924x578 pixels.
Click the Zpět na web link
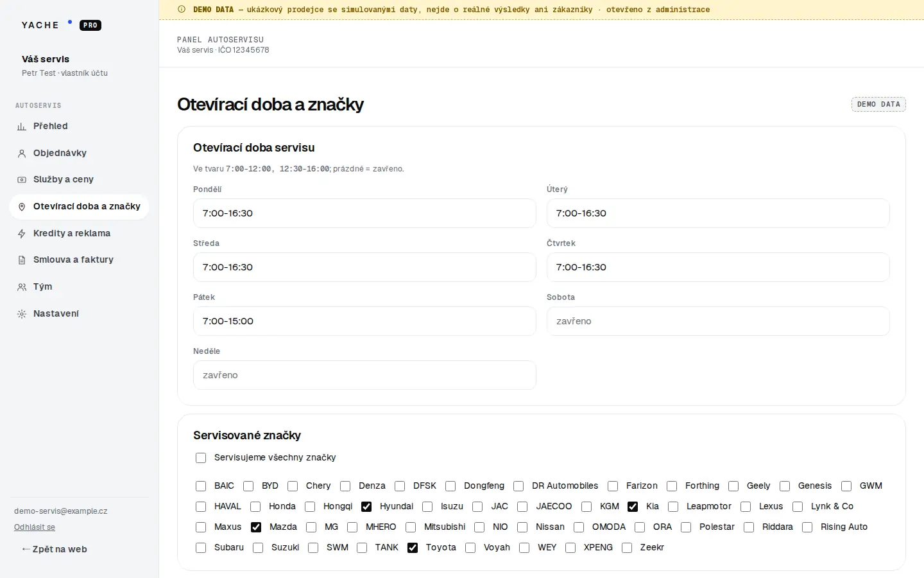(55, 549)
